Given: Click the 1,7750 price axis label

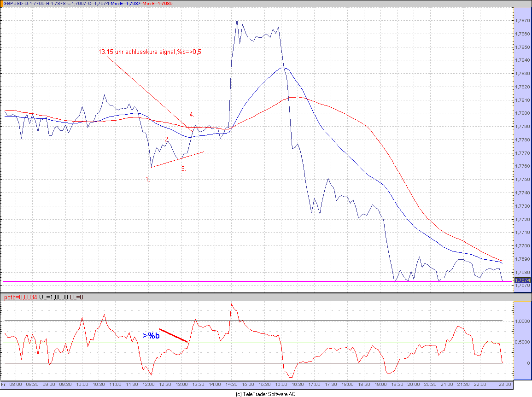Looking at the screenshot, I should (522, 180).
